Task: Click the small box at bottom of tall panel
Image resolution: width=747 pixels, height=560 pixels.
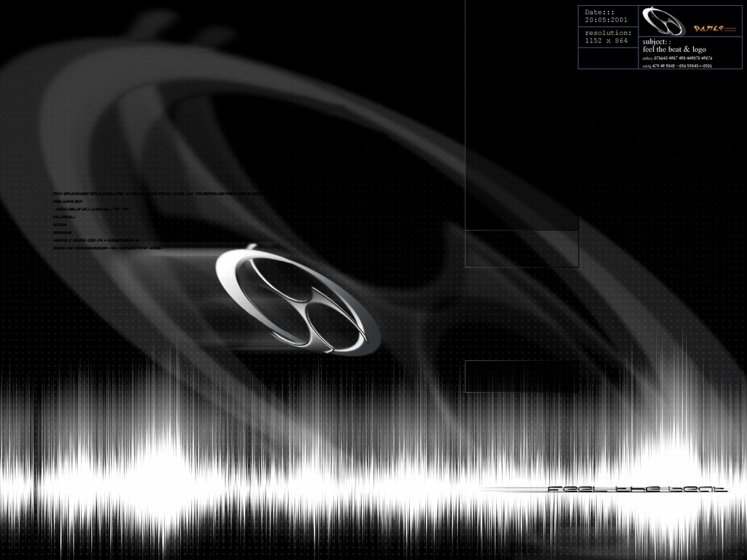Action: coord(522,249)
